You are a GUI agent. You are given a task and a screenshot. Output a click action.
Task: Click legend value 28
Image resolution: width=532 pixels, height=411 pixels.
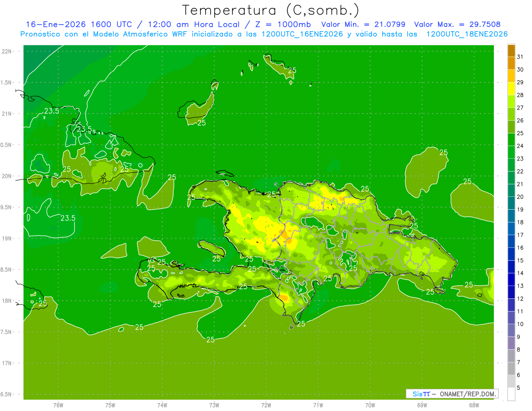520,95
